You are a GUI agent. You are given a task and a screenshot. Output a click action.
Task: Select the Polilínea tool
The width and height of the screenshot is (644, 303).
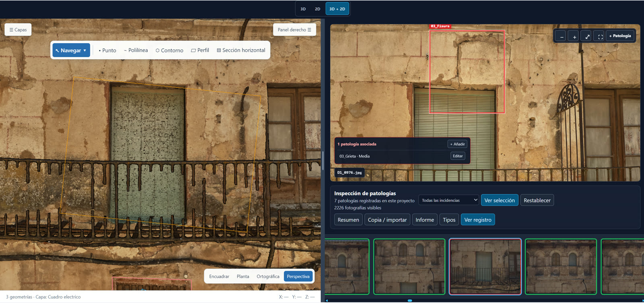click(136, 50)
